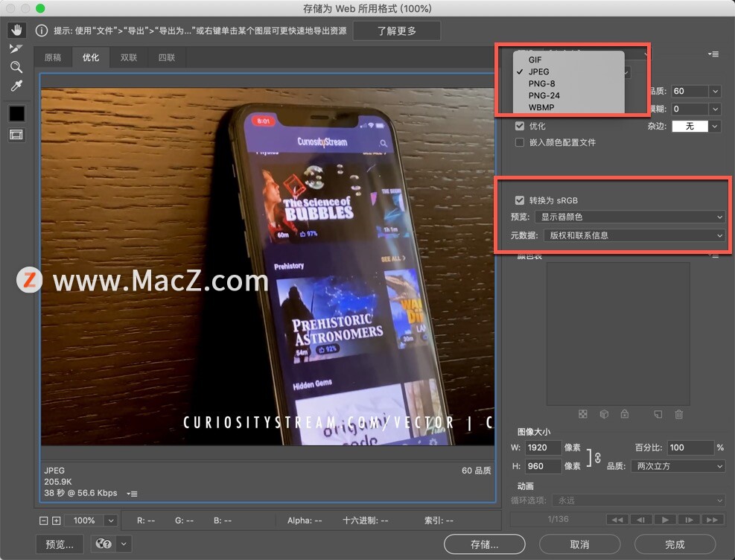Click the 模糊 0 input field

point(690,109)
